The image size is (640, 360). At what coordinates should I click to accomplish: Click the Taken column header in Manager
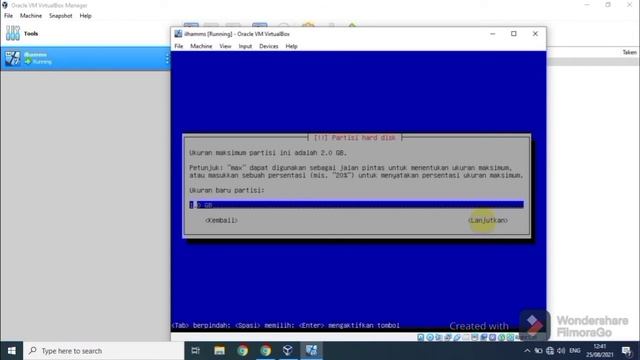coord(629,52)
